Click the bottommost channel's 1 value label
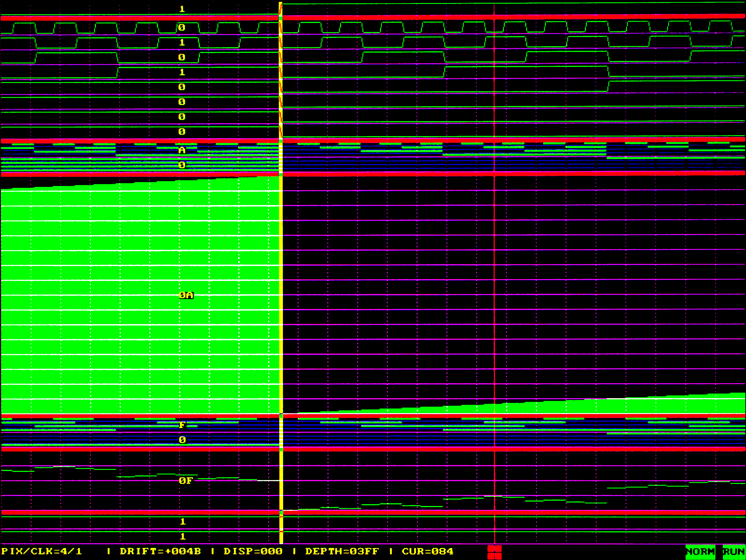The height and width of the screenshot is (560, 746). coord(182,536)
